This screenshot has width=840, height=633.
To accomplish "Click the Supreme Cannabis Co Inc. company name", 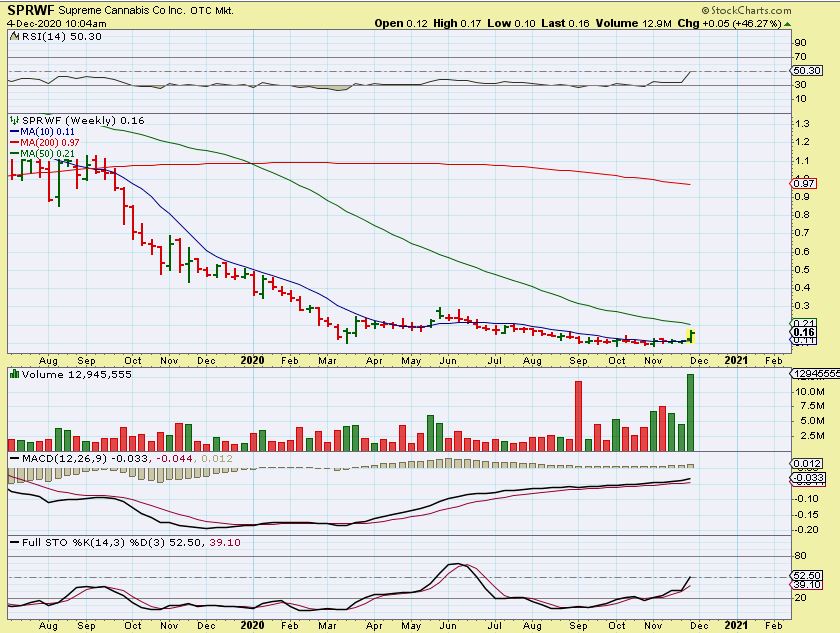I will 122,10.
